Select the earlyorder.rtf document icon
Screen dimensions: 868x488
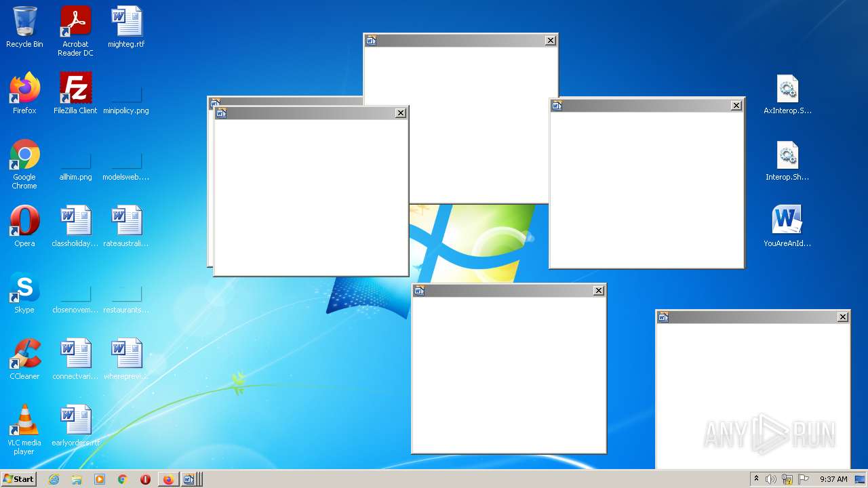coord(75,426)
